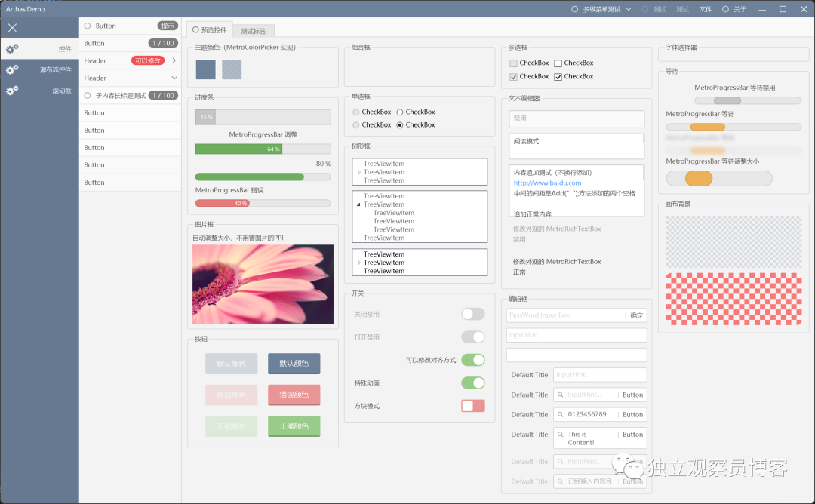815x504 pixels.
Task: Click the 打开禁用 disabled switch
Action: click(x=473, y=337)
